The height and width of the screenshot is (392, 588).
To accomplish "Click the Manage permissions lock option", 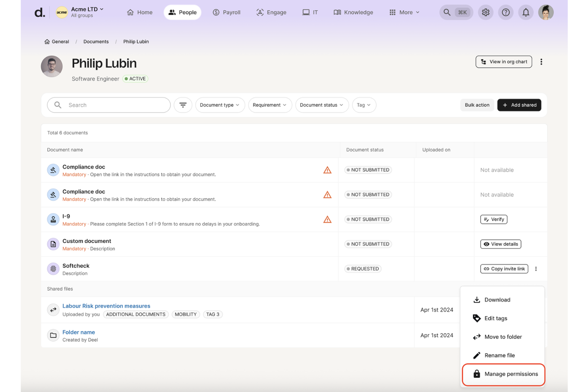I will (x=511, y=374).
